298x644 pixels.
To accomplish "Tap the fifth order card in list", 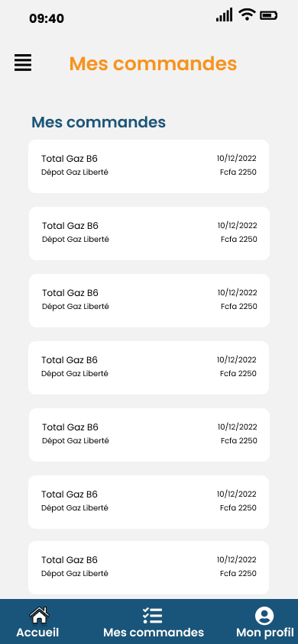I will click(149, 435).
